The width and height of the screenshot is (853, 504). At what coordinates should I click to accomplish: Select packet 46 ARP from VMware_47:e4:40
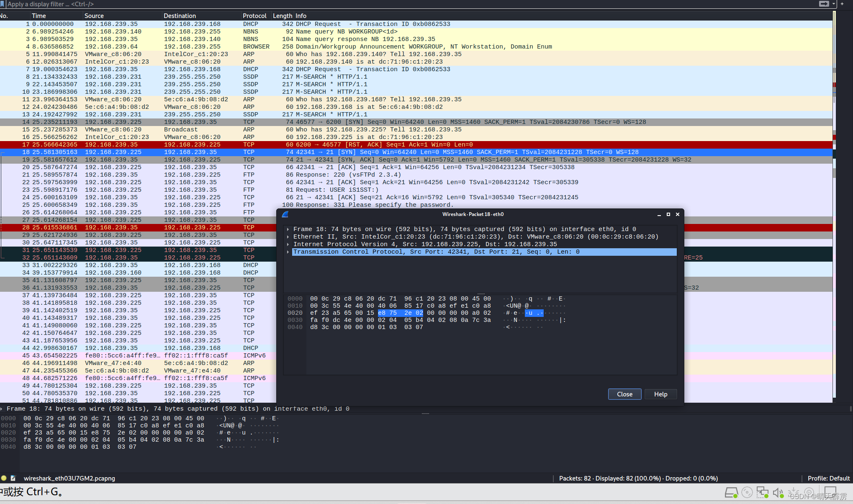(138, 363)
